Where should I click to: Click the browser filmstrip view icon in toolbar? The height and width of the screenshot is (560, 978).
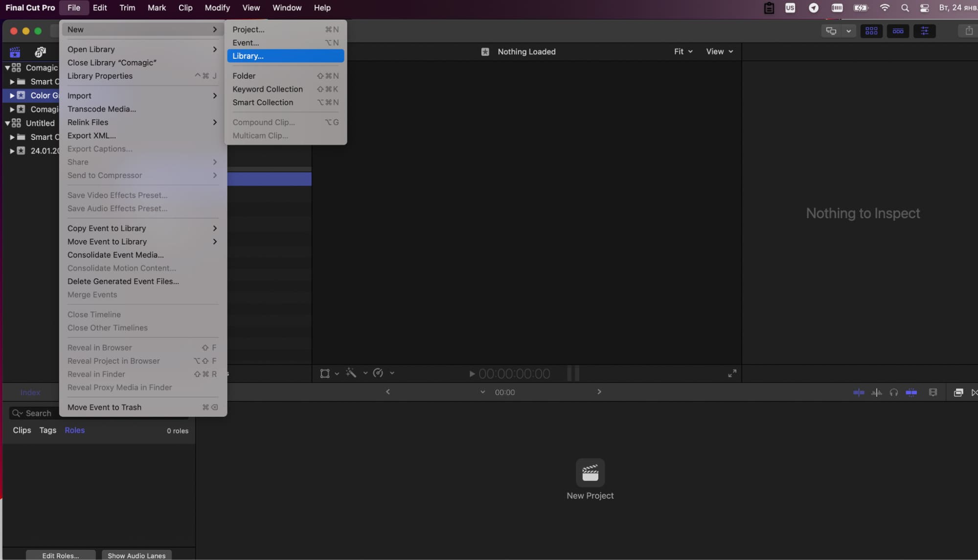point(871,31)
